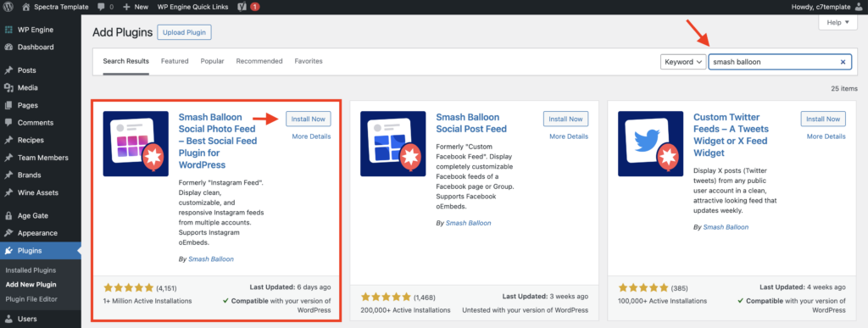This screenshot has height=328, width=868.
Task: Expand the Help dropdown tab
Action: pyautogui.click(x=837, y=23)
